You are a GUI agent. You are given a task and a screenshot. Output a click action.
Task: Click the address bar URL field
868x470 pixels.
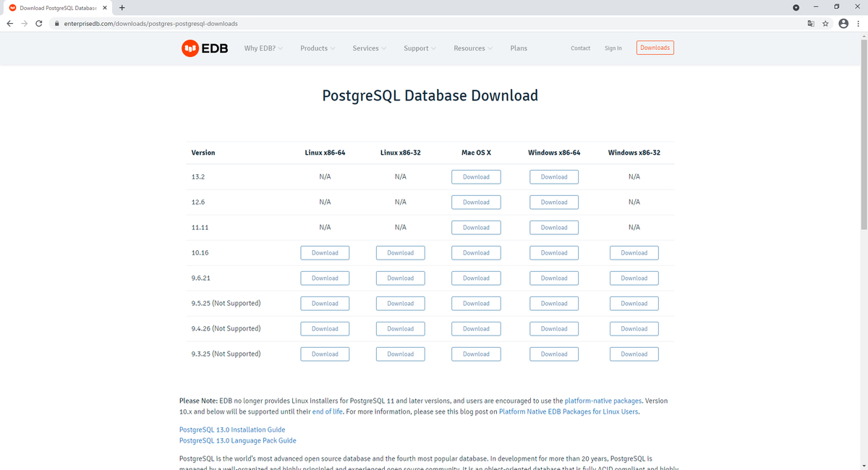tap(427, 23)
